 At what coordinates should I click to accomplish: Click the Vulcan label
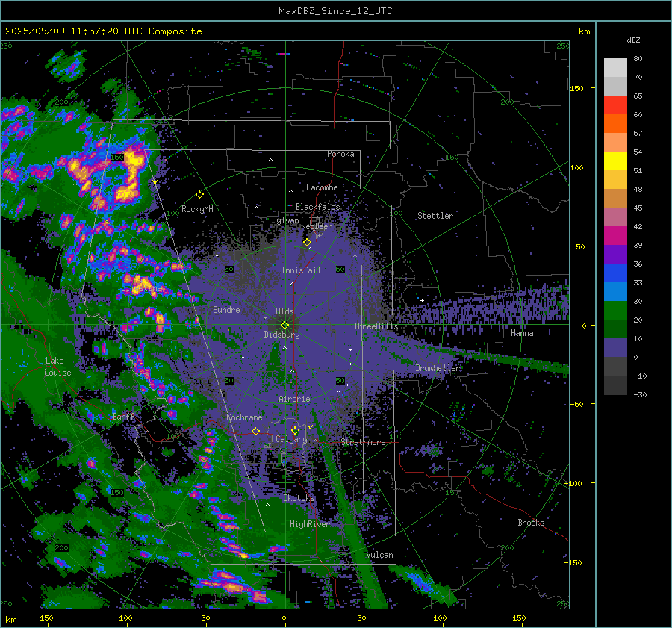pyautogui.click(x=380, y=555)
